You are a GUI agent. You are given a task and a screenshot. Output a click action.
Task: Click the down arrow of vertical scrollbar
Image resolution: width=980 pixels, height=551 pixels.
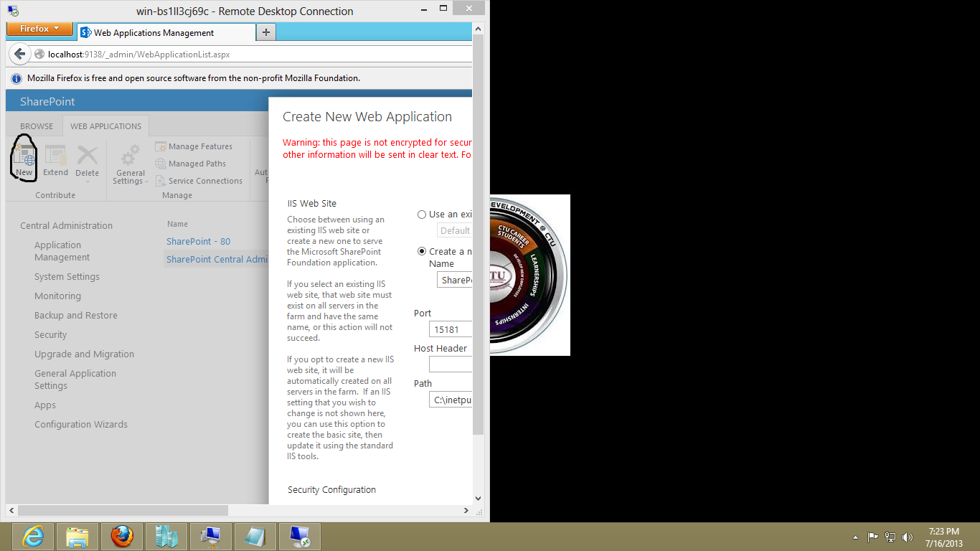pyautogui.click(x=478, y=498)
